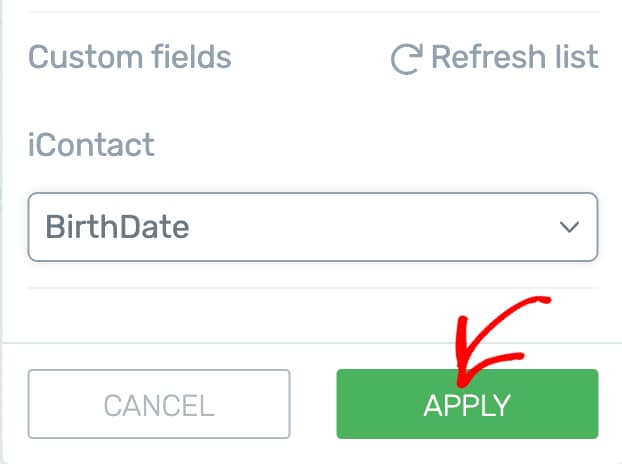Expand the iContact custom field selector
The height and width of the screenshot is (464, 622).
click(312, 227)
